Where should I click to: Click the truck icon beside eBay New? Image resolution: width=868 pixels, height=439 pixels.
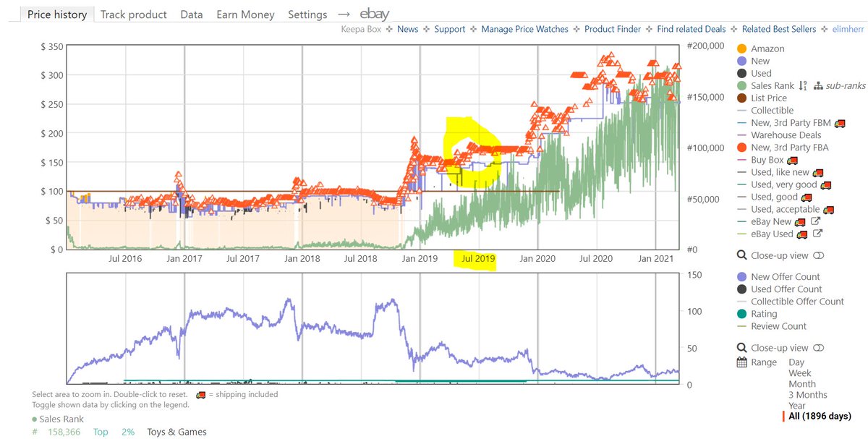point(799,222)
